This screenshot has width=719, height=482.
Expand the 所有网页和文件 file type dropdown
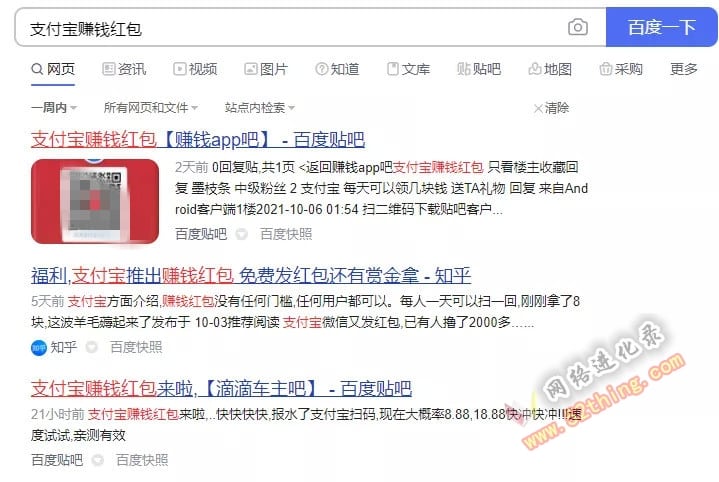151,108
